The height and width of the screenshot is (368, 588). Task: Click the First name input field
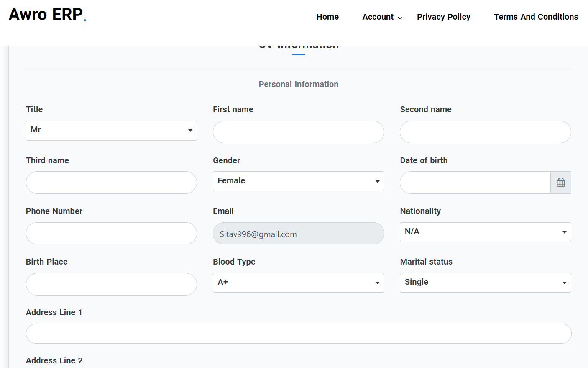click(x=298, y=132)
